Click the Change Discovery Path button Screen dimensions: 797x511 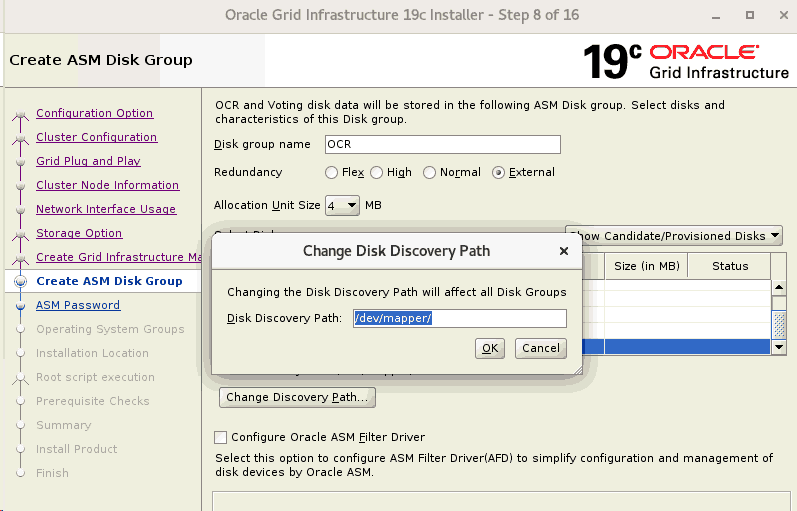click(x=297, y=397)
